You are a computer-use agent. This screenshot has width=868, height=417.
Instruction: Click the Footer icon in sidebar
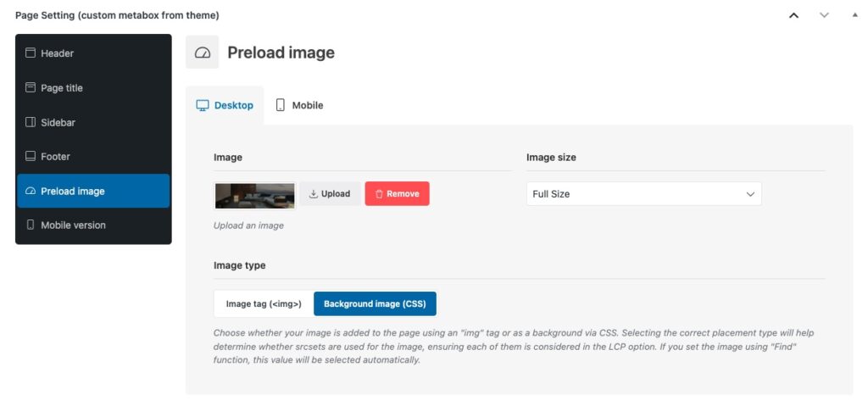coord(31,157)
